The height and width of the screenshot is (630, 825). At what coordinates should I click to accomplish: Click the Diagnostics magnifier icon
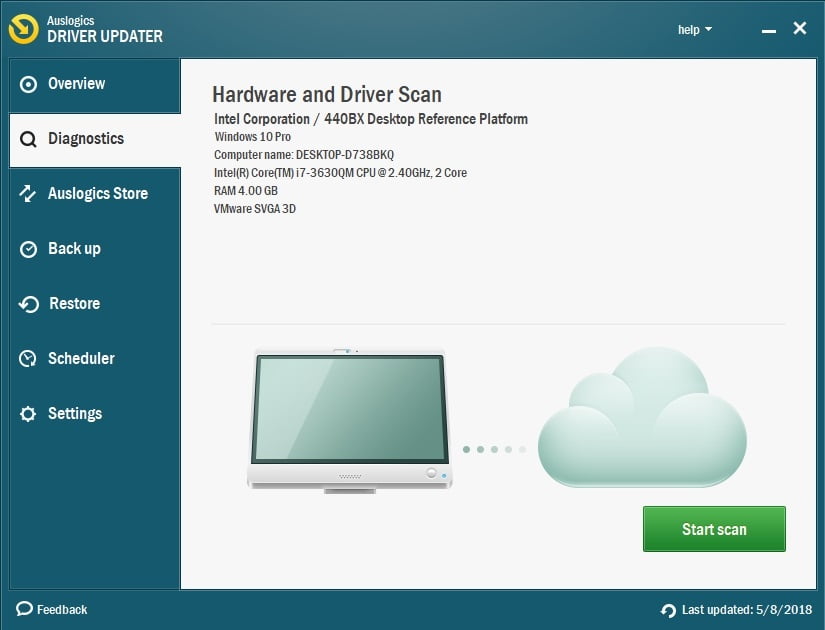28,140
